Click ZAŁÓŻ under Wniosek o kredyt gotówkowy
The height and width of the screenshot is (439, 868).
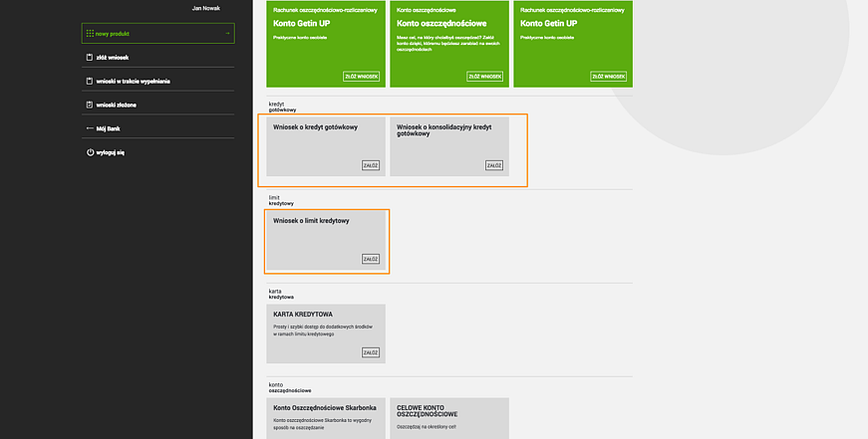pos(371,165)
